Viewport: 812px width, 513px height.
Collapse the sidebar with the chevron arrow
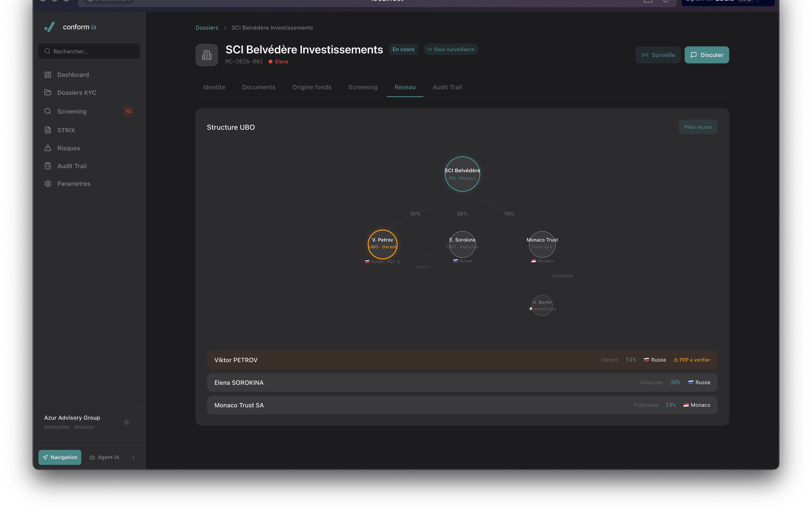[134, 457]
